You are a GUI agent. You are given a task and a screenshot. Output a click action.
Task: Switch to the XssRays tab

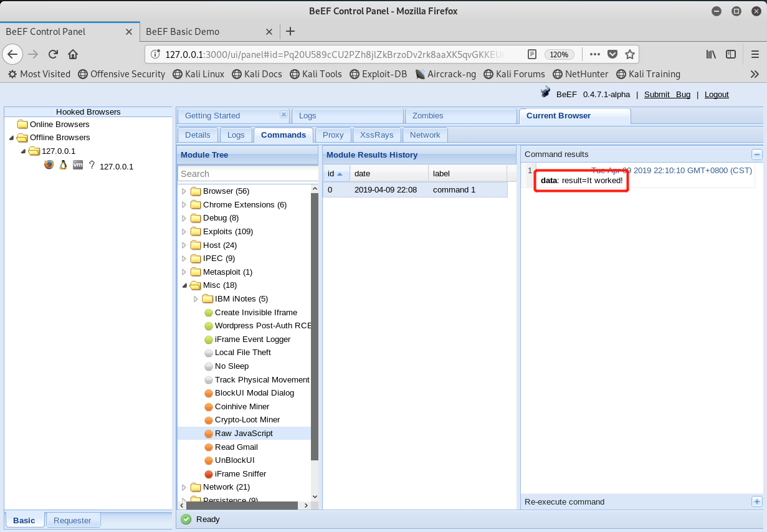tap(376, 135)
